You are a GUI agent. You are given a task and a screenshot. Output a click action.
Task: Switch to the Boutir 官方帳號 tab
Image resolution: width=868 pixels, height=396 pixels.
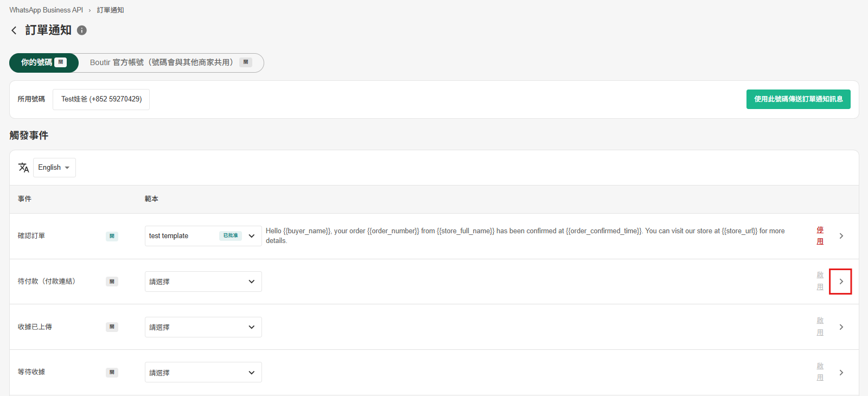[x=171, y=62]
